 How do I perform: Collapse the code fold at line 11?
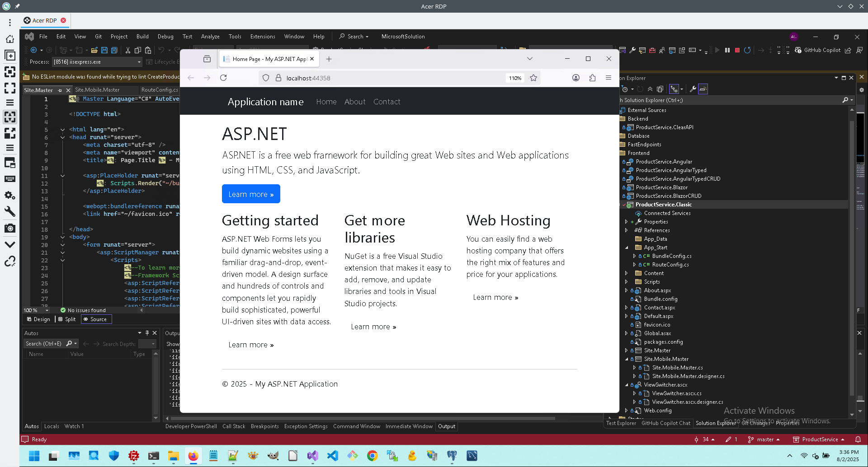click(62, 176)
